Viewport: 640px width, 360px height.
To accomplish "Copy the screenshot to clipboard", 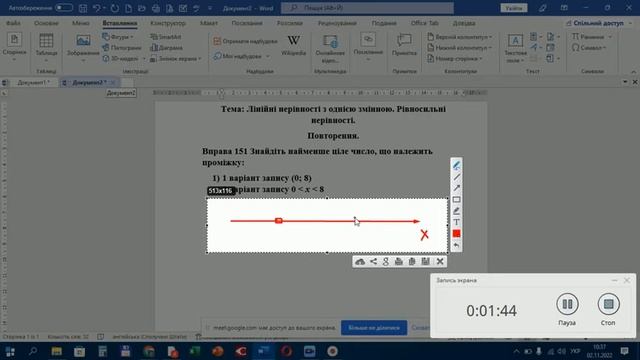I will coord(412,262).
